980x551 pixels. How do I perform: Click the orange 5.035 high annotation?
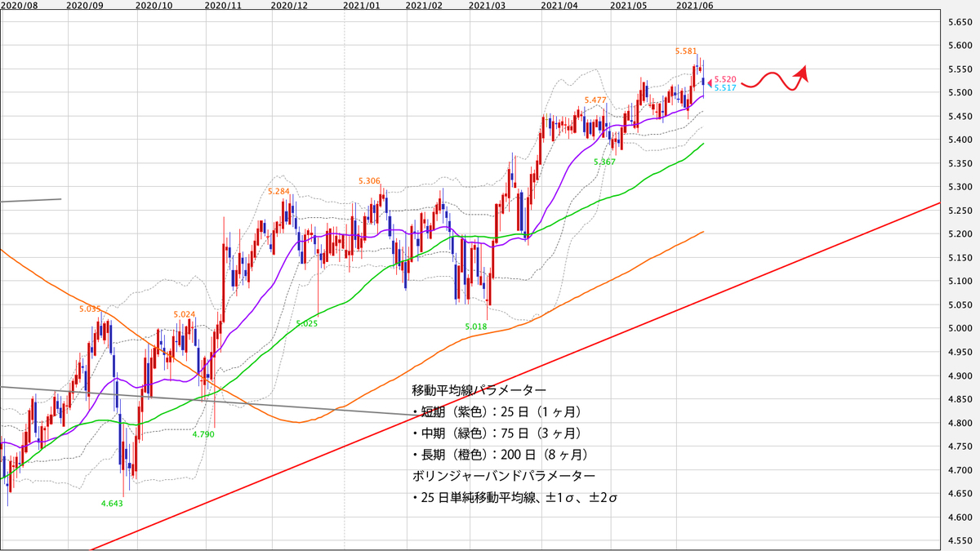click(90, 309)
